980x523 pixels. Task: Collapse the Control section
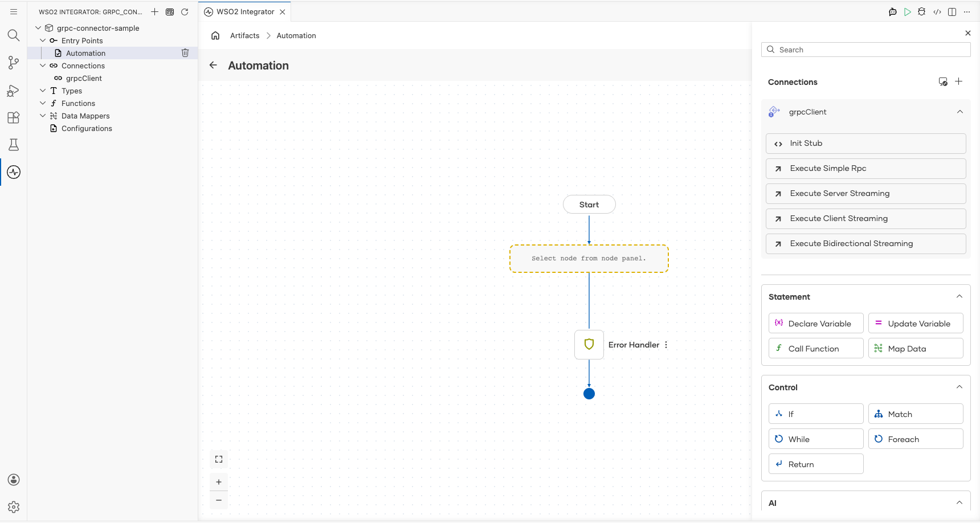959,387
